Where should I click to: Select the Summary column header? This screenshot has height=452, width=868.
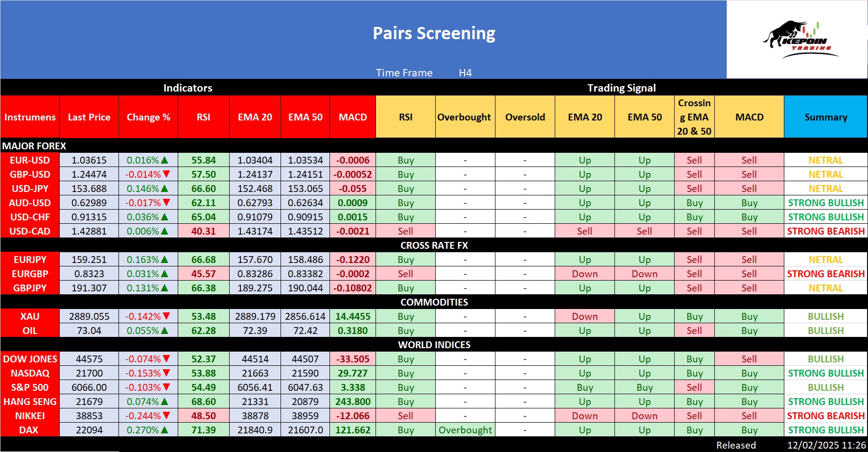point(825,117)
